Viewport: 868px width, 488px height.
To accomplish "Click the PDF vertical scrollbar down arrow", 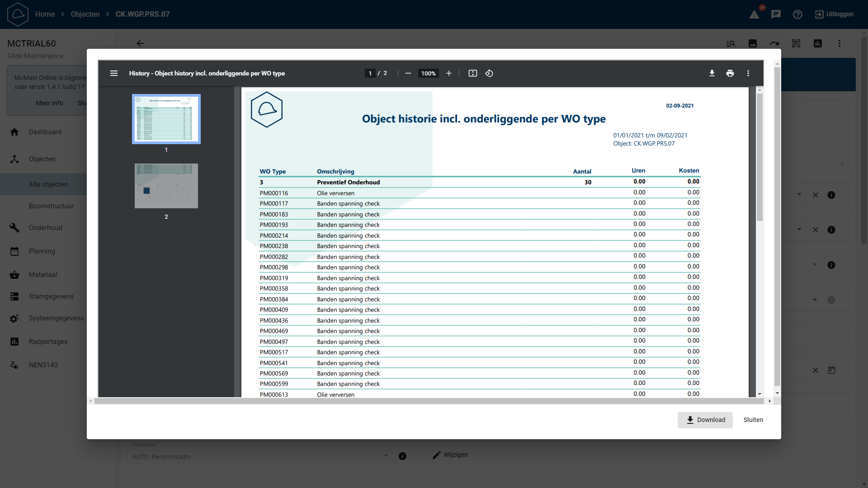I will (x=760, y=394).
